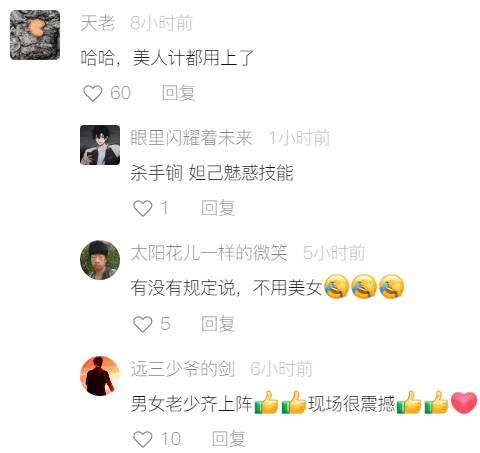Reply to 远三少爷的剑's comment
Screen dimensions: 480x453
[x=229, y=439]
